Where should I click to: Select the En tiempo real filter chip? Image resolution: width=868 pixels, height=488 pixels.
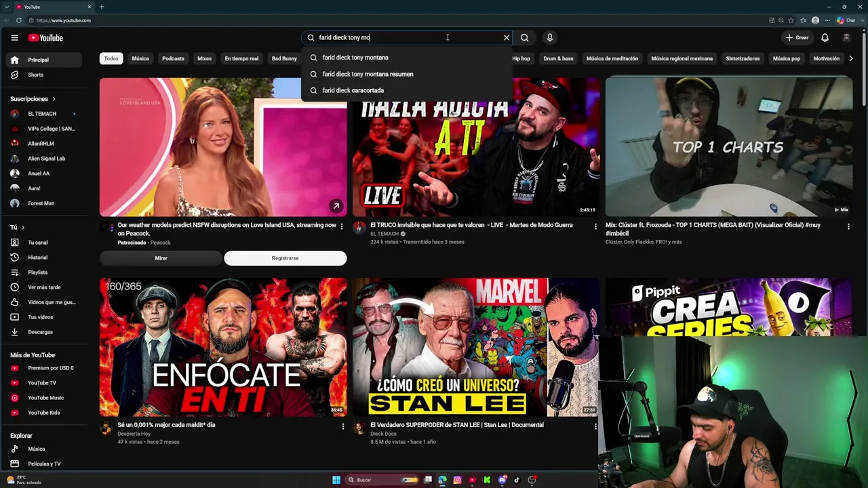pos(241,58)
